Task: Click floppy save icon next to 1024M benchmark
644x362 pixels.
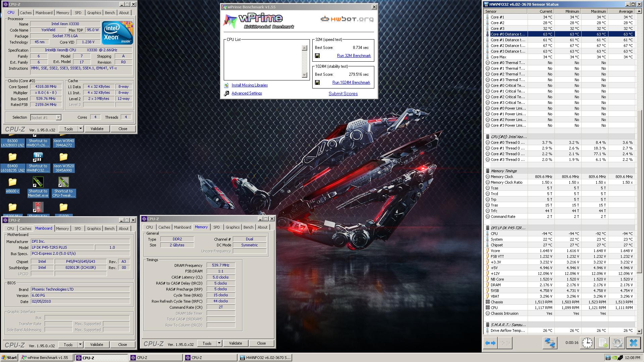Action: click(317, 82)
